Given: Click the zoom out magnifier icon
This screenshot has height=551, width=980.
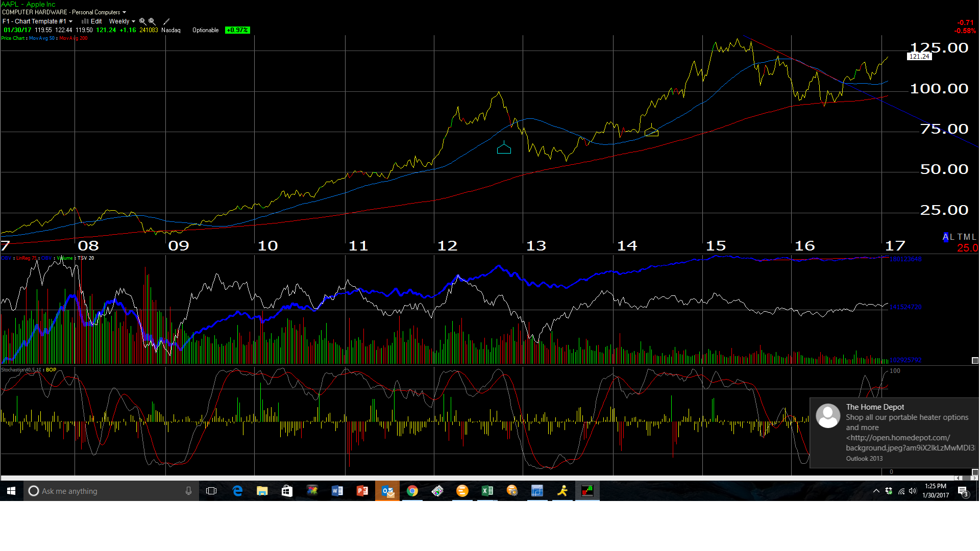Looking at the screenshot, I should pyautogui.click(x=152, y=21).
